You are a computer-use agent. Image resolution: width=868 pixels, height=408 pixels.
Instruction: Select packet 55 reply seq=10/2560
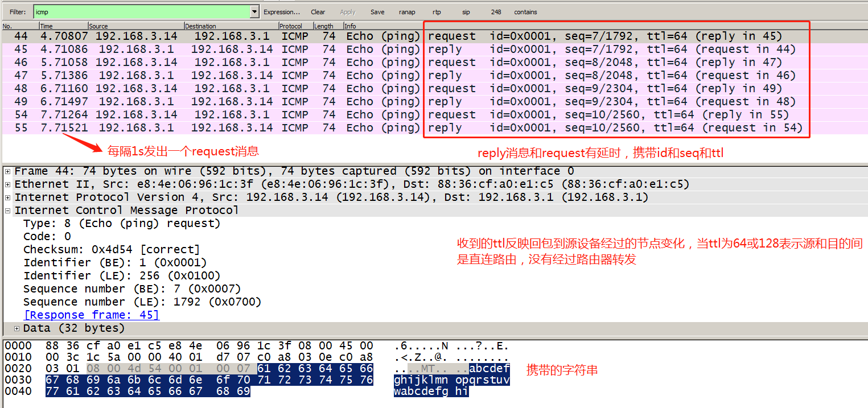point(435,128)
